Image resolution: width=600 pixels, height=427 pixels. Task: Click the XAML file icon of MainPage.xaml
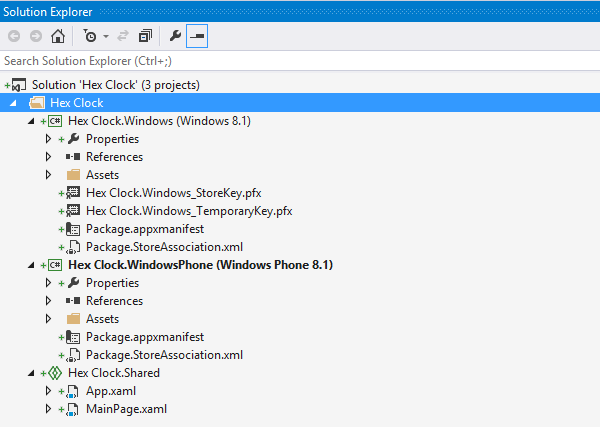(72, 409)
